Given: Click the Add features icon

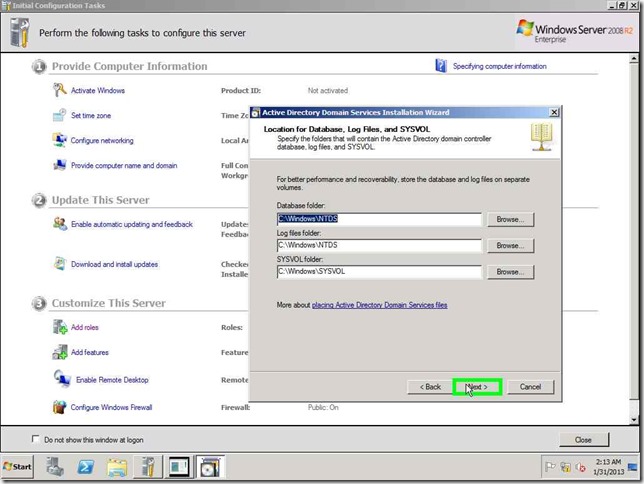Looking at the screenshot, I should (60, 352).
